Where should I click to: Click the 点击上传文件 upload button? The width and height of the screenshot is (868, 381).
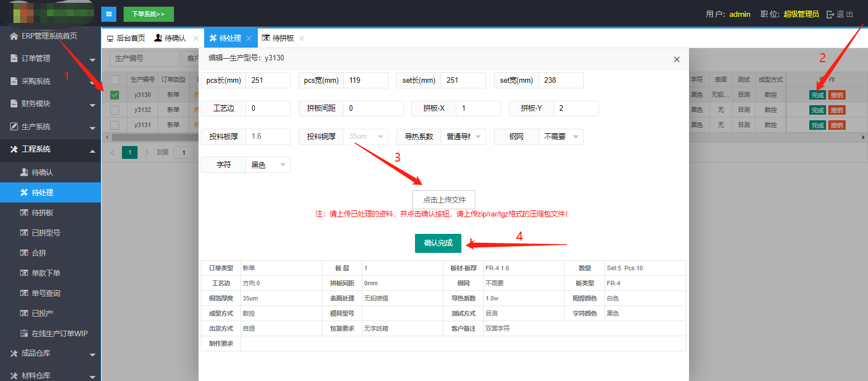(444, 200)
